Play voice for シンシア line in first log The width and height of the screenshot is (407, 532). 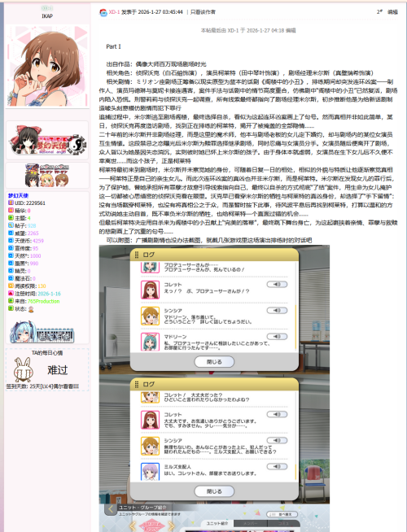(x=277, y=311)
